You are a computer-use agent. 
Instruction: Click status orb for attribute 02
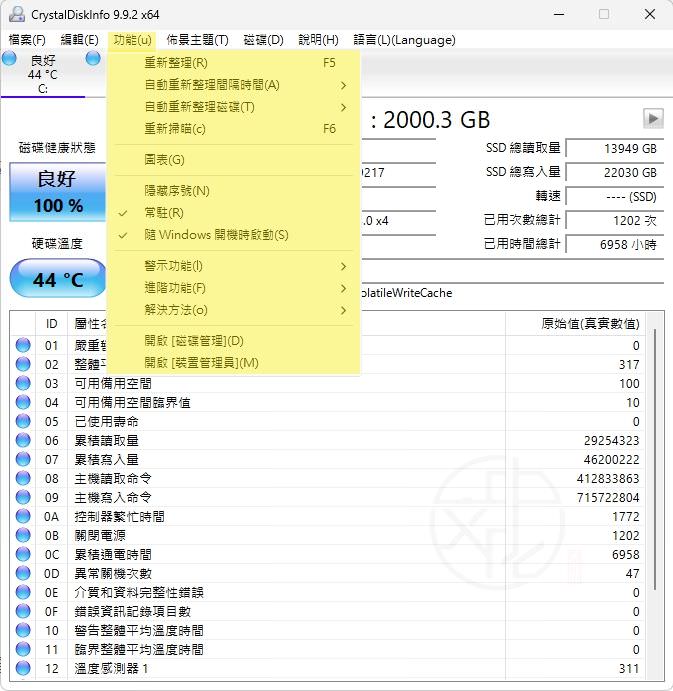23,364
